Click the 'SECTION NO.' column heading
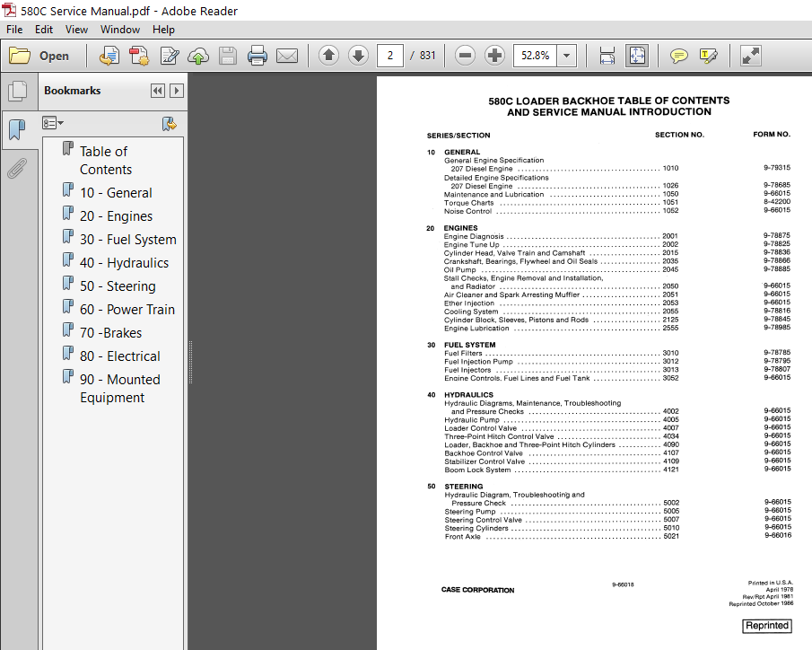This screenshot has height=650, width=812. (679, 135)
